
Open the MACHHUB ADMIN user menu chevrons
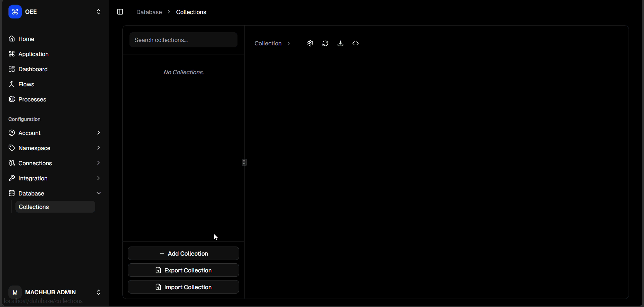99,292
